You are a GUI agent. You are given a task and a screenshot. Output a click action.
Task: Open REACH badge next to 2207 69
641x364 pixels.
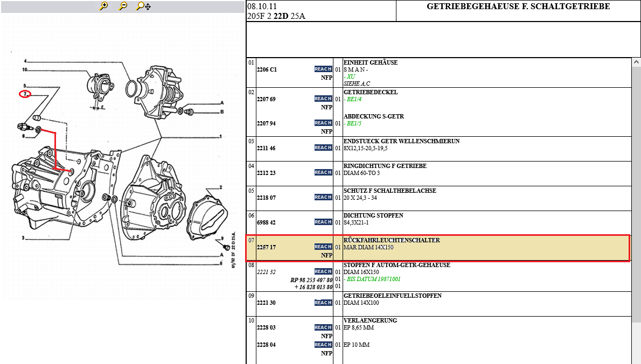[x=323, y=99]
